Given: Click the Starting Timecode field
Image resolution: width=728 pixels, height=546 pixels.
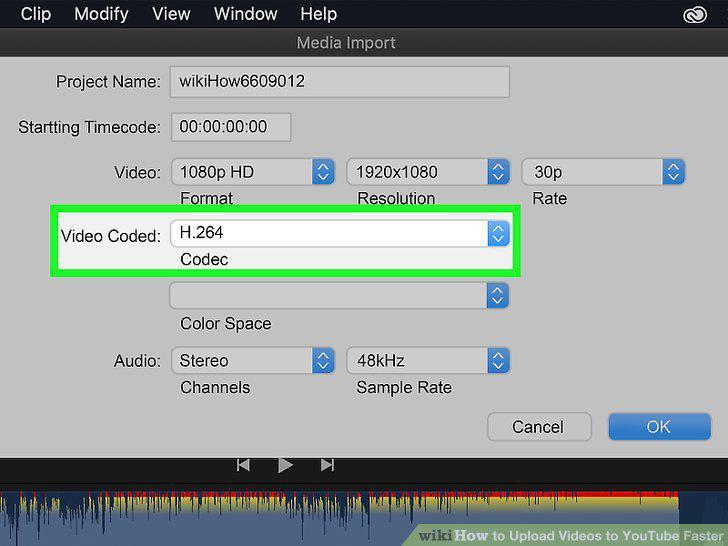Looking at the screenshot, I should (x=231, y=127).
